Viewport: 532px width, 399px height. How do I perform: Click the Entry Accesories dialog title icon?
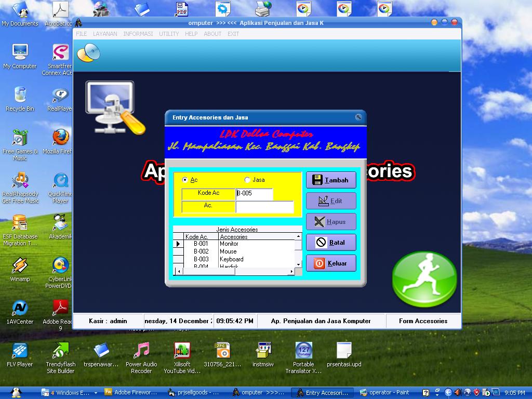[358, 117]
